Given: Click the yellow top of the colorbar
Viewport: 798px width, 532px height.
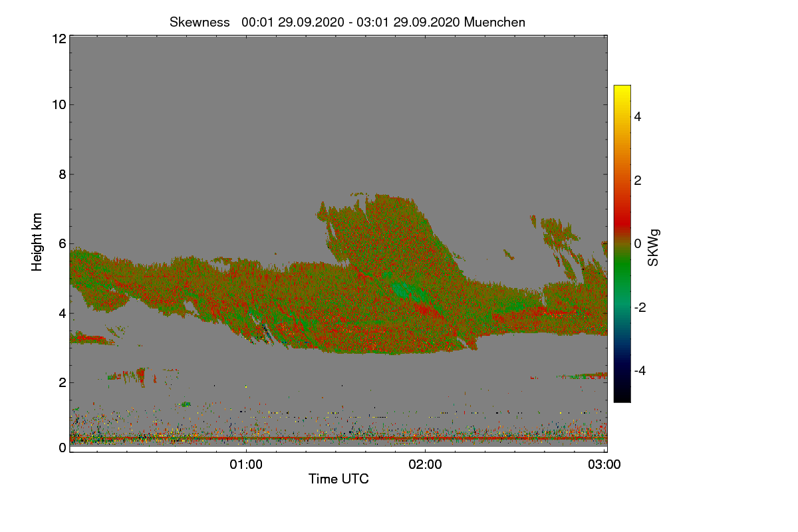Looking at the screenshot, I should pos(622,90).
